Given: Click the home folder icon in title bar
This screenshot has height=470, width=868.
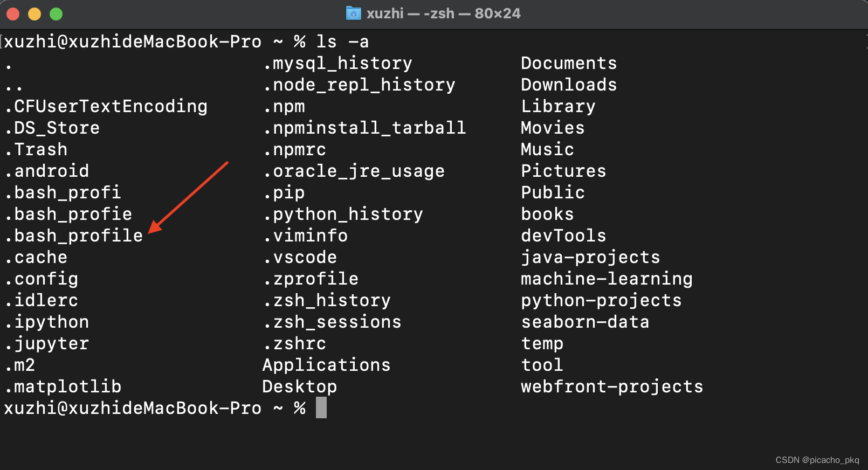Looking at the screenshot, I should [353, 13].
